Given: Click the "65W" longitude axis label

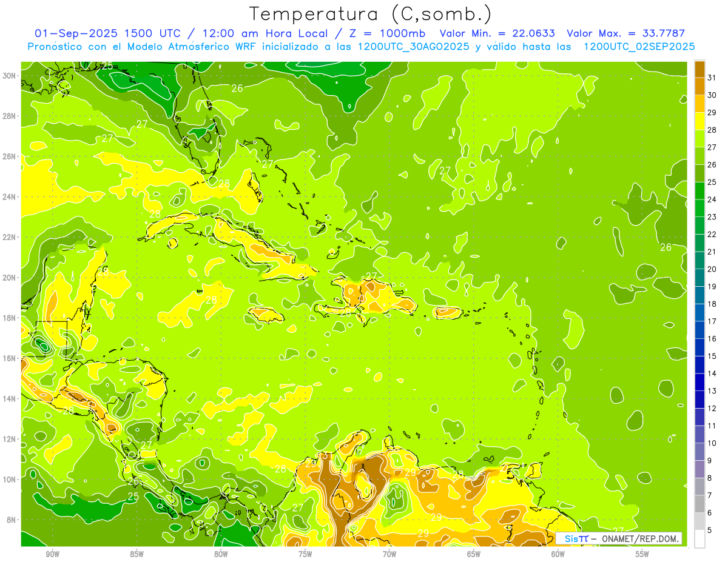Looking at the screenshot, I should click(x=474, y=554).
